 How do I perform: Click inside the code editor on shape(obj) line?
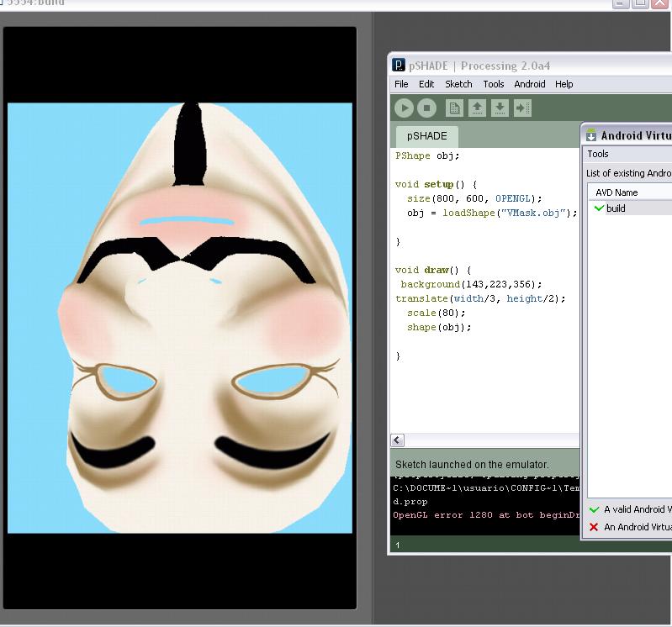(x=439, y=327)
